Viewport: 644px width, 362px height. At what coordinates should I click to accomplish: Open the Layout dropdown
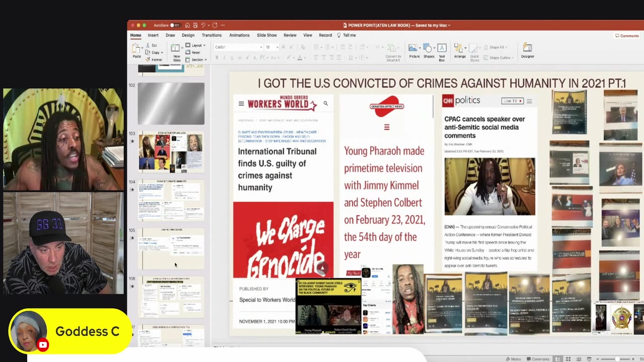[x=196, y=45]
